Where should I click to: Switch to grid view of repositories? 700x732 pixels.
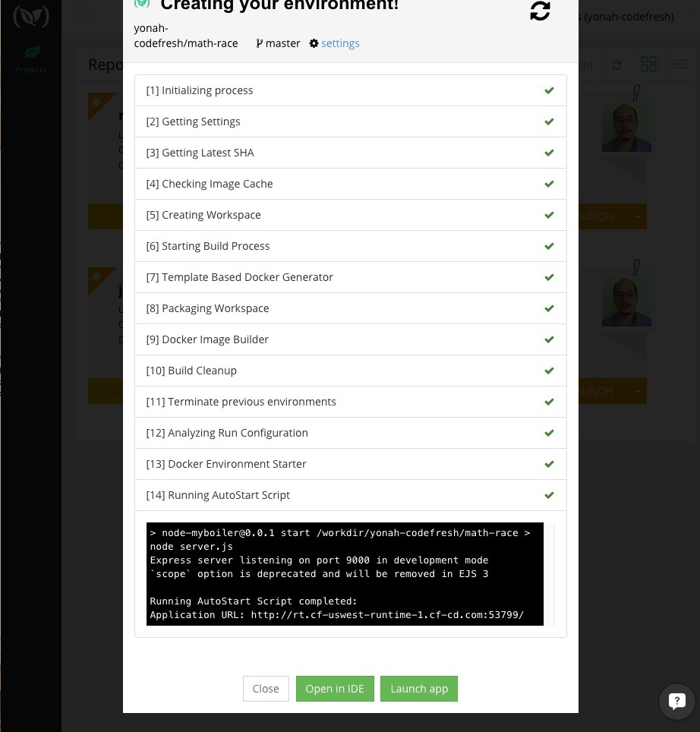648,65
